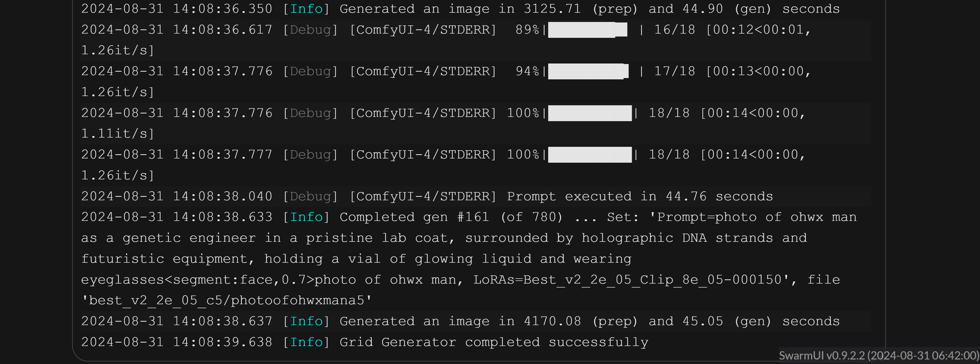Click the 89% progress bar in the log
Viewport: 980px width, 364px height.
pyautogui.click(x=587, y=30)
